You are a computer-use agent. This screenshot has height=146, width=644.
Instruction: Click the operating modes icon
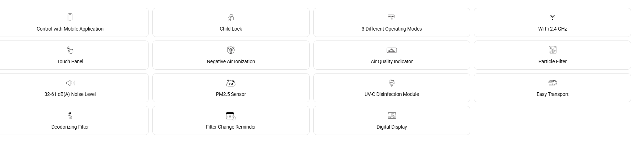[391, 17]
